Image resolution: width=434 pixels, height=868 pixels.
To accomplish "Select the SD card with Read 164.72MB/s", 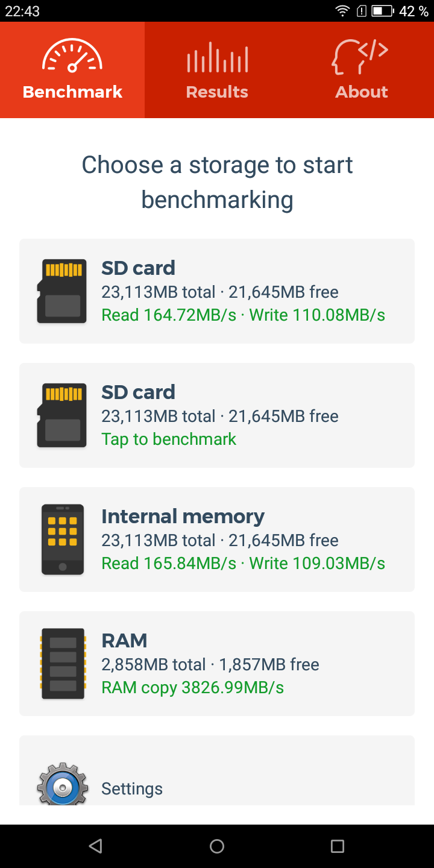I will pos(217,291).
